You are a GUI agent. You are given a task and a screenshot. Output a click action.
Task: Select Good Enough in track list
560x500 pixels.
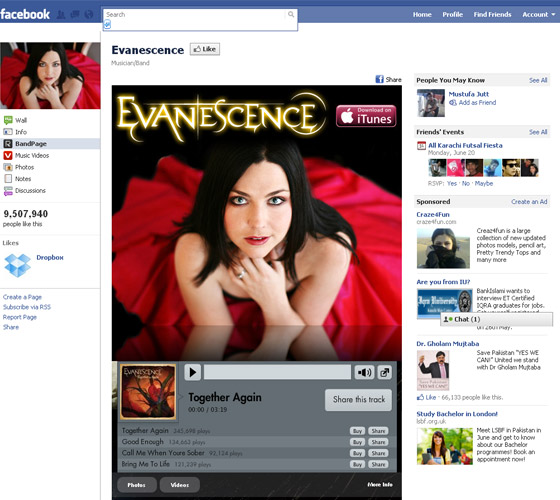[142, 442]
